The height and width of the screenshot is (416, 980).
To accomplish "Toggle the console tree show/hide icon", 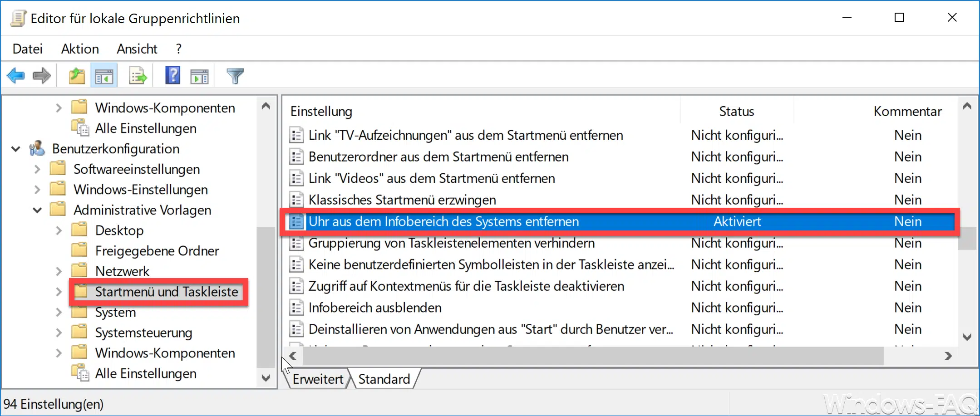I will (x=104, y=76).
